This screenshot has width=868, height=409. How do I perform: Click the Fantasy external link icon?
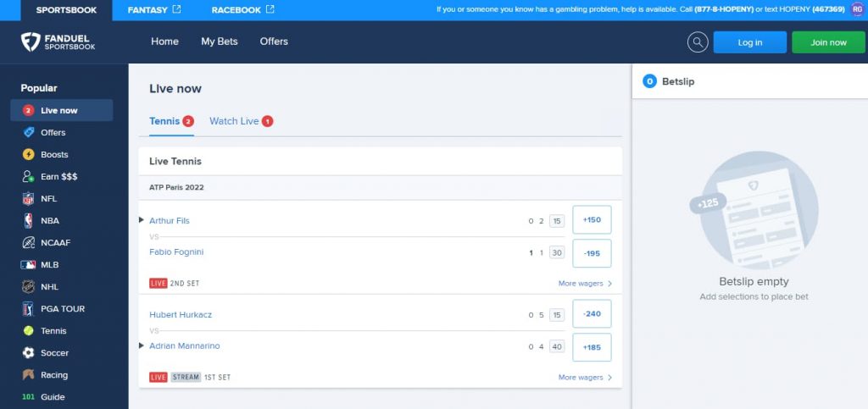176,9
